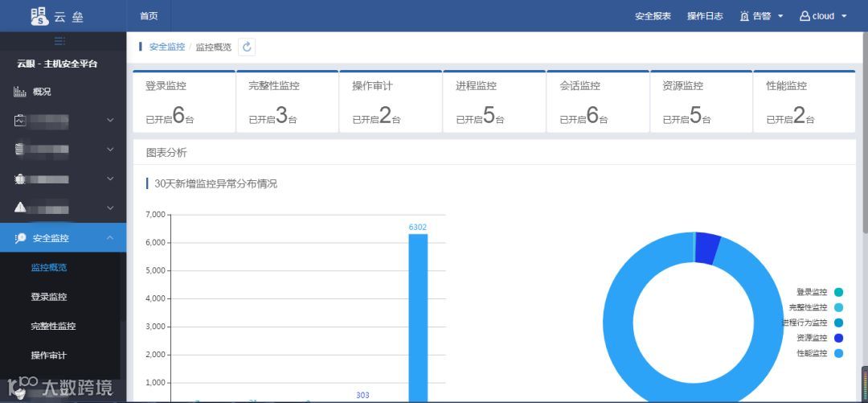Open the 会话监控 summary card
868x403 pixels.
(x=598, y=102)
